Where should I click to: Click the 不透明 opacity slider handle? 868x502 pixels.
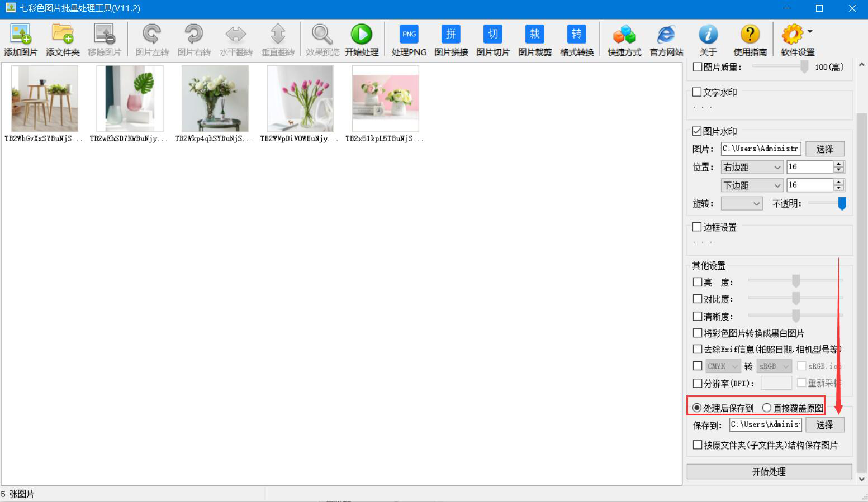coord(842,204)
